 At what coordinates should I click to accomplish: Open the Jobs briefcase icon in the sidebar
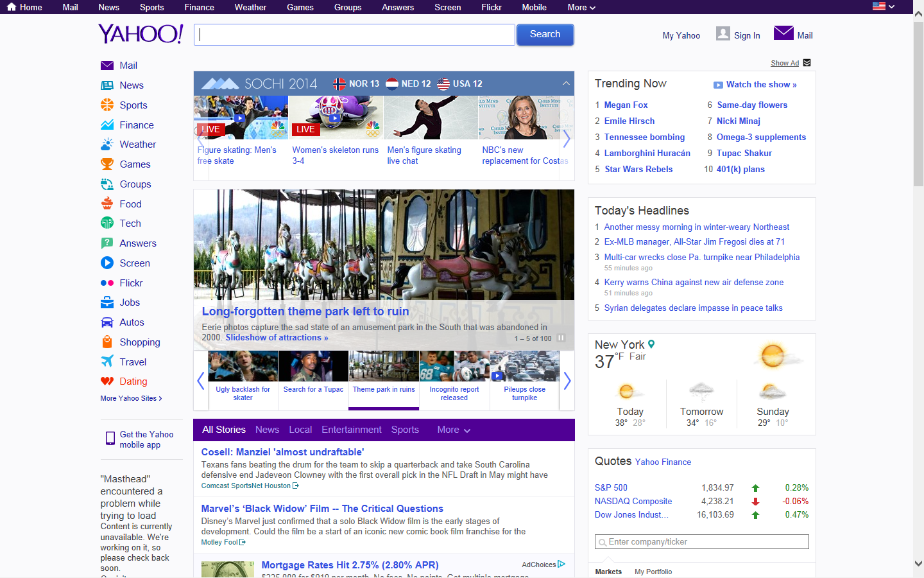[x=107, y=302]
